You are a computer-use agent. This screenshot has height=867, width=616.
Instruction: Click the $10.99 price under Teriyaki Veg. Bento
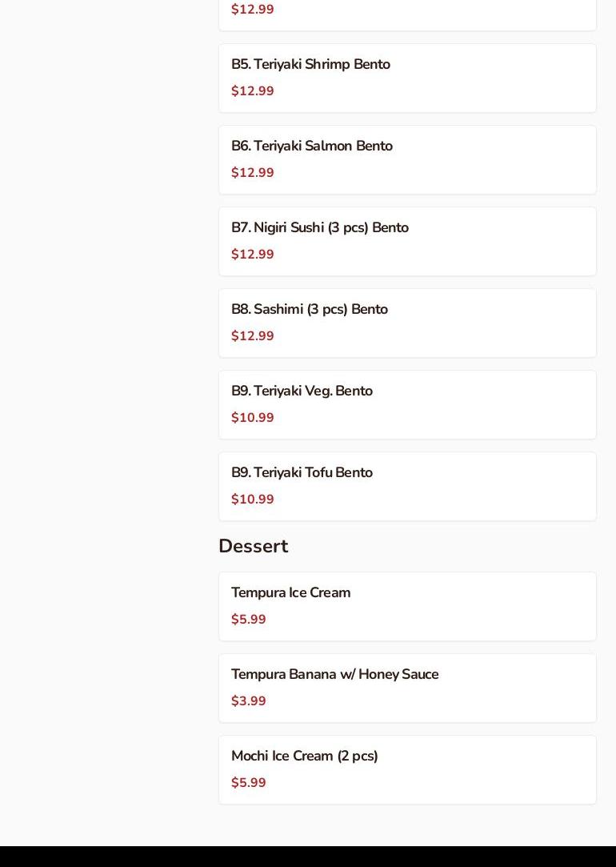click(x=252, y=418)
